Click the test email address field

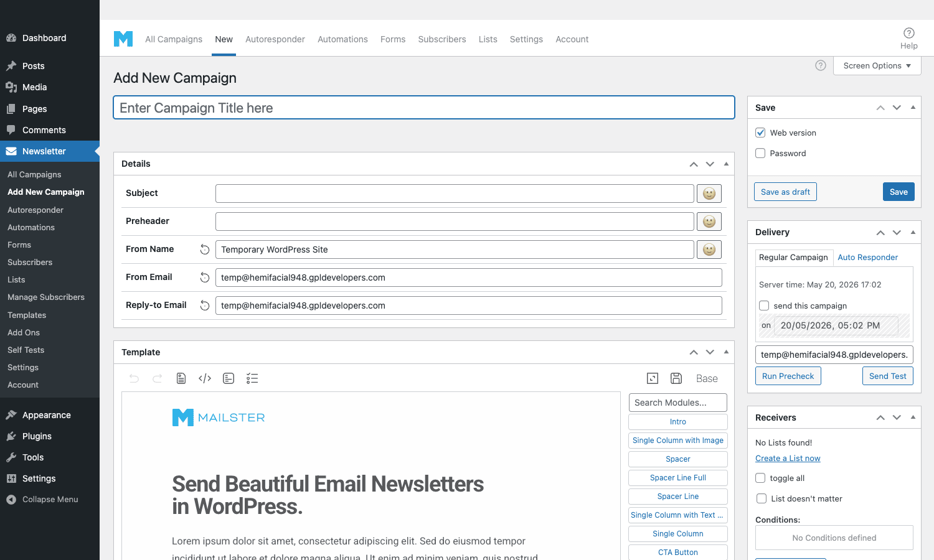[834, 355]
